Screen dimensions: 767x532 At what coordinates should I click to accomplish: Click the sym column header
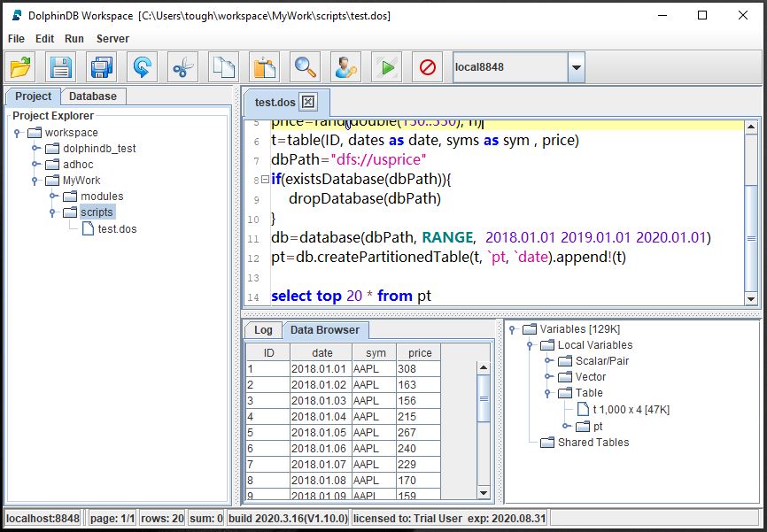coord(375,352)
